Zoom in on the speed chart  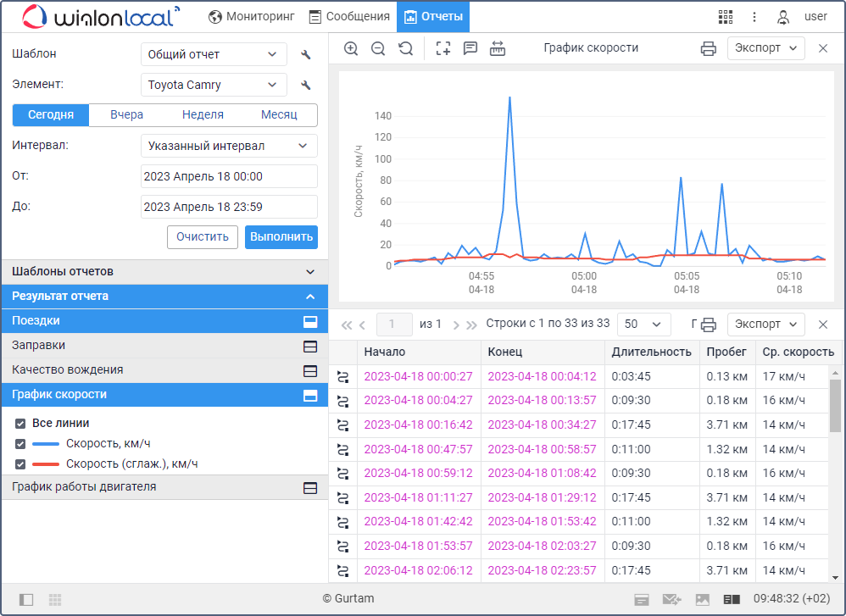[x=351, y=48]
